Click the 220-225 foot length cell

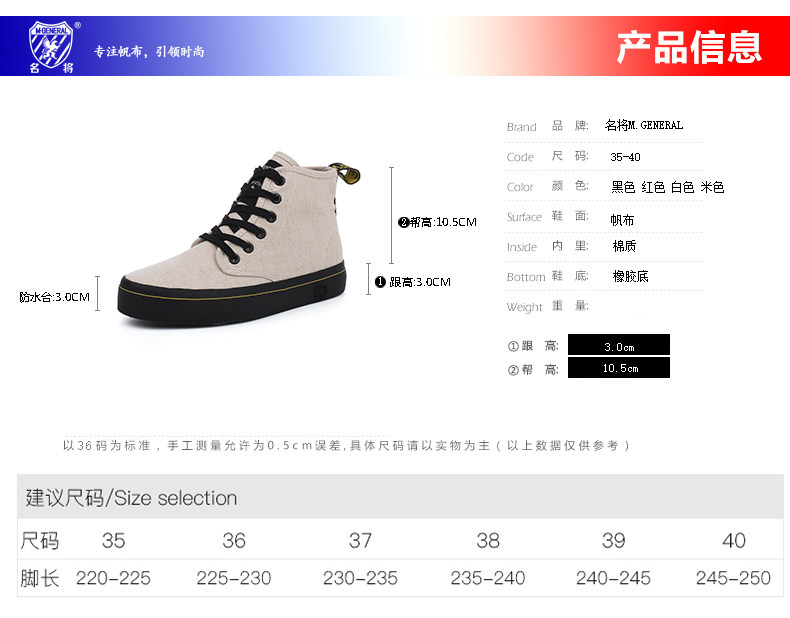[x=113, y=578]
